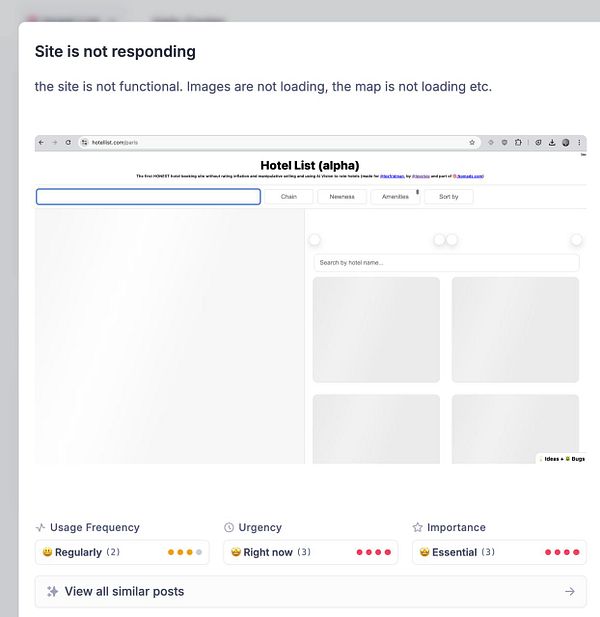The width and height of the screenshot is (600, 617).
Task: Click the Ideas + Bugs button
Action: tap(561, 459)
